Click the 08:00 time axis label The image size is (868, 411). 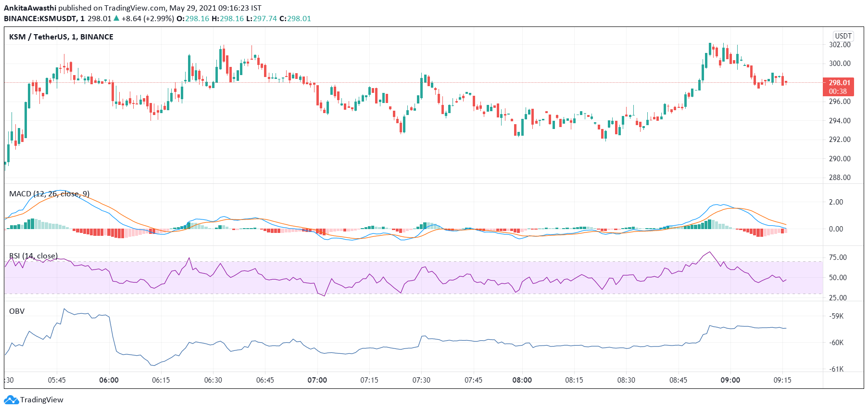(x=522, y=380)
